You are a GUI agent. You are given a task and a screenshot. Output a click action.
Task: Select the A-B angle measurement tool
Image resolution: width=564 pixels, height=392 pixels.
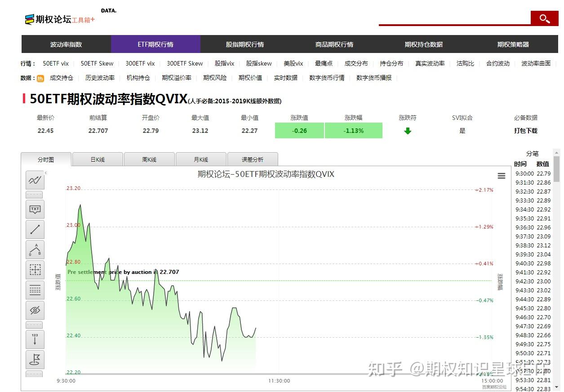point(35,250)
